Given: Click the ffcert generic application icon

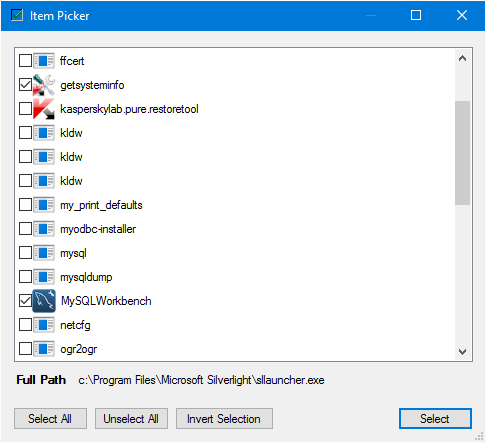Looking at the screenshot, I should point(44,61).
